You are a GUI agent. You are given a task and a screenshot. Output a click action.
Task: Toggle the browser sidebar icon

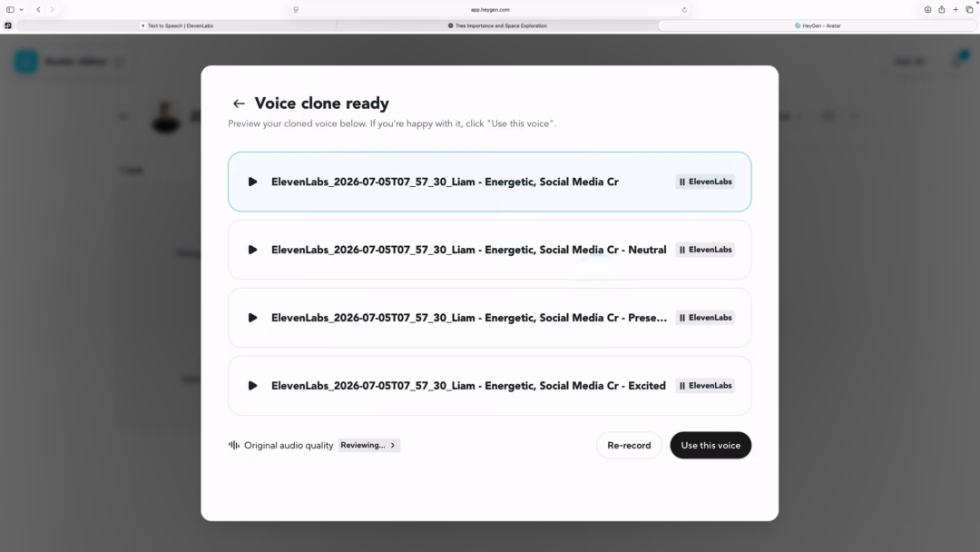[10, 9]
